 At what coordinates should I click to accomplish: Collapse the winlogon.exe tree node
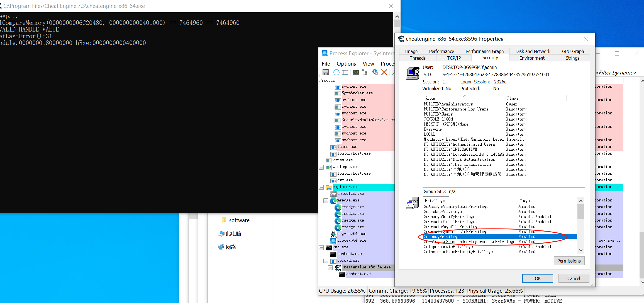[x=321, y=167]
